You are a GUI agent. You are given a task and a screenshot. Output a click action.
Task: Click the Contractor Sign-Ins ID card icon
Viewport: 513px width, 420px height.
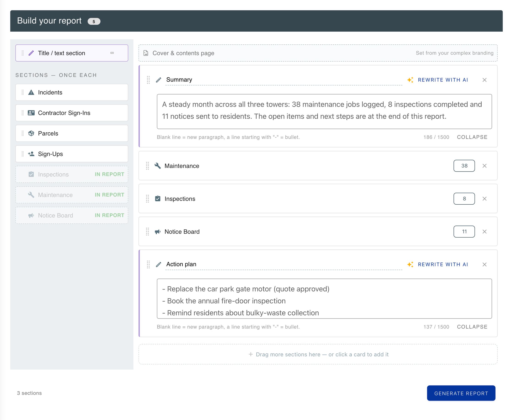click(31, 113)
